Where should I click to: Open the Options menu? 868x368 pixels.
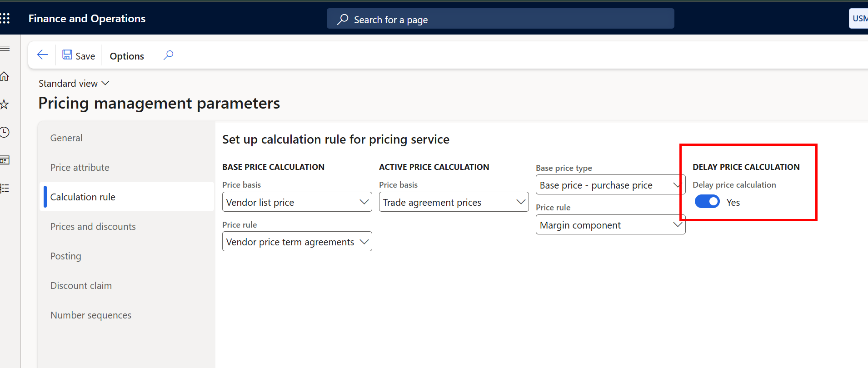[x=127, y=56]
